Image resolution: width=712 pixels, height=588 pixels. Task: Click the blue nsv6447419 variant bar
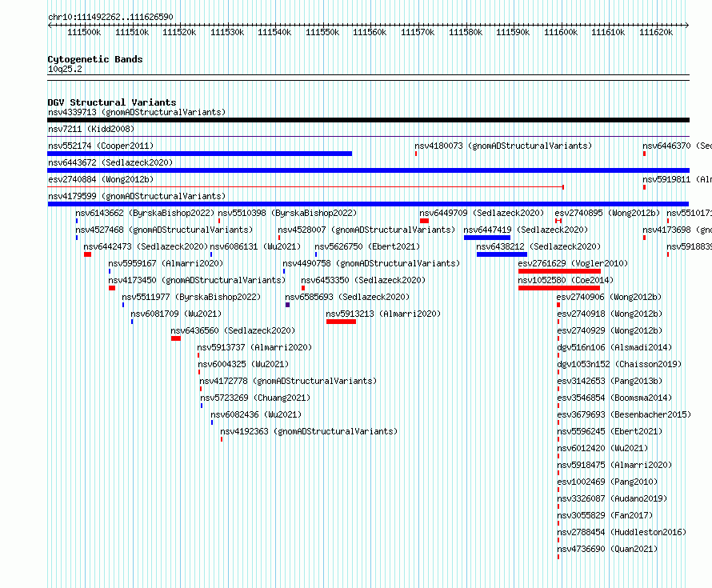[x=486, y=238]
